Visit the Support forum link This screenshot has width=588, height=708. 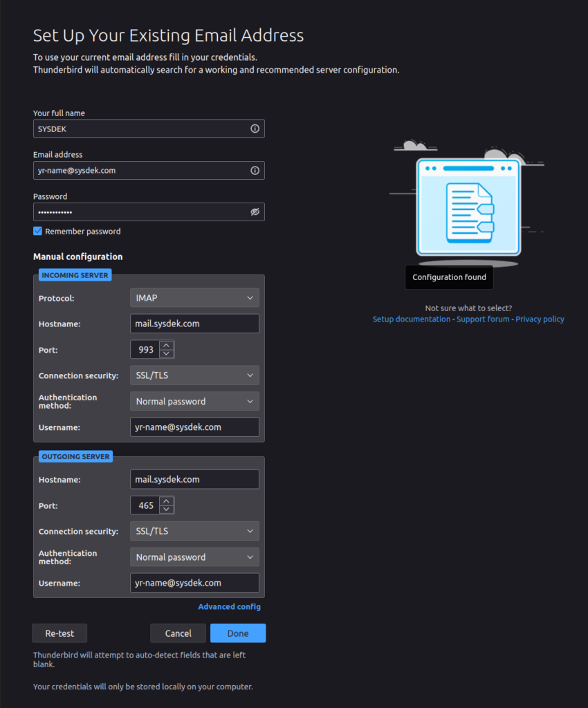click(483, 319)
